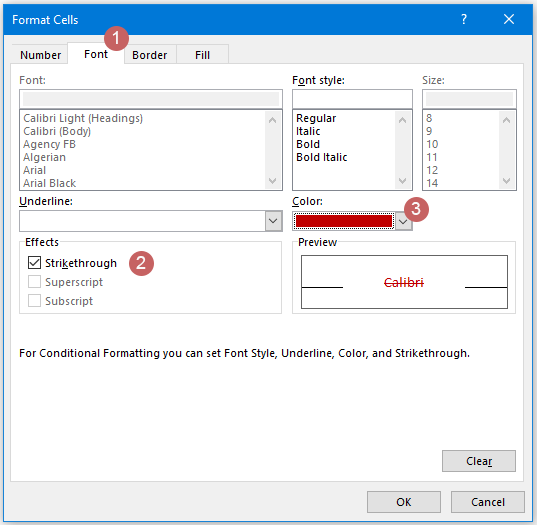This screenshot has width=537, height=525.
Task: Click the Calibri preview text
Action: (404, 283)
